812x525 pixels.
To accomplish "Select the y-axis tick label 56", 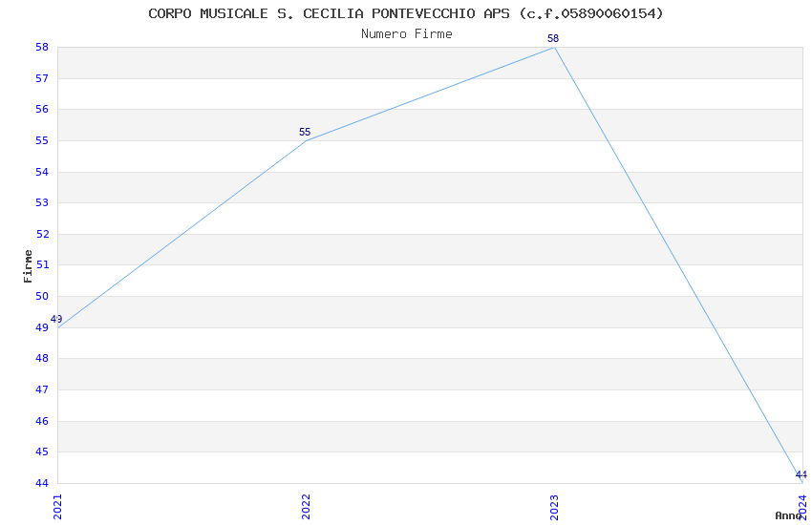I will pyautogui.click(x=42, y=110).
